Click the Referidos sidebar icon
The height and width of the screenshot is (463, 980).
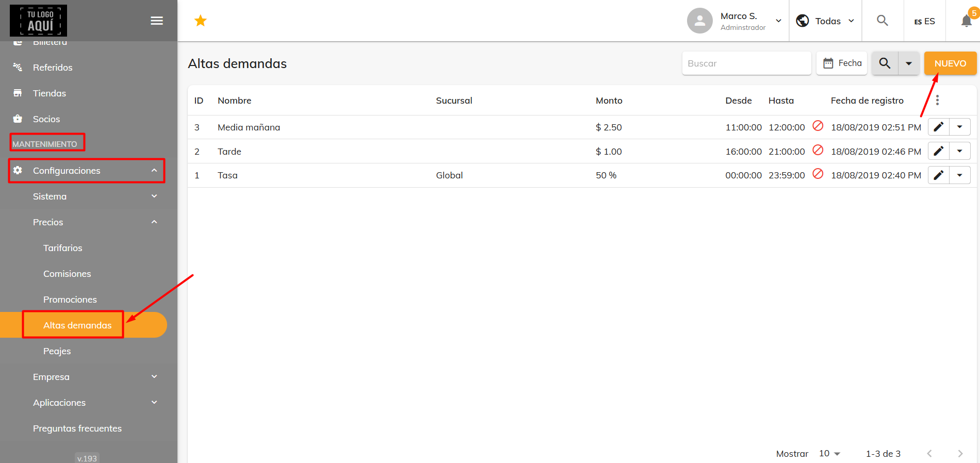[18, 67]
